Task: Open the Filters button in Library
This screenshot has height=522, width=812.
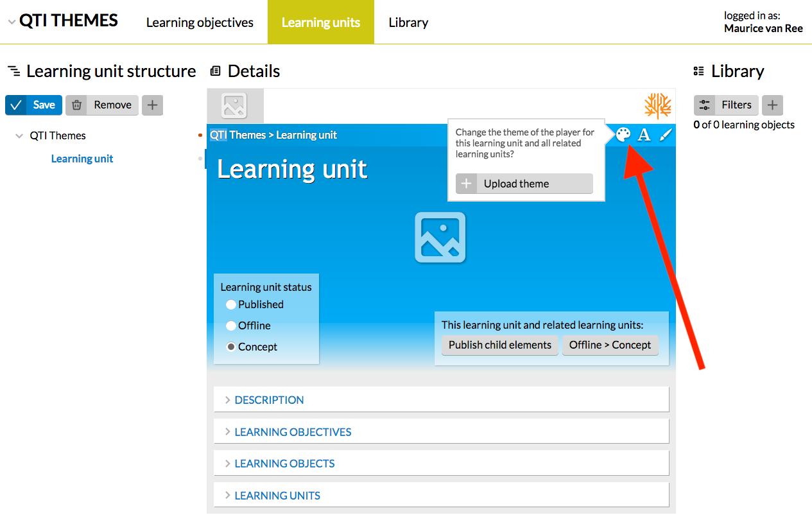Action: click(726, 105)
